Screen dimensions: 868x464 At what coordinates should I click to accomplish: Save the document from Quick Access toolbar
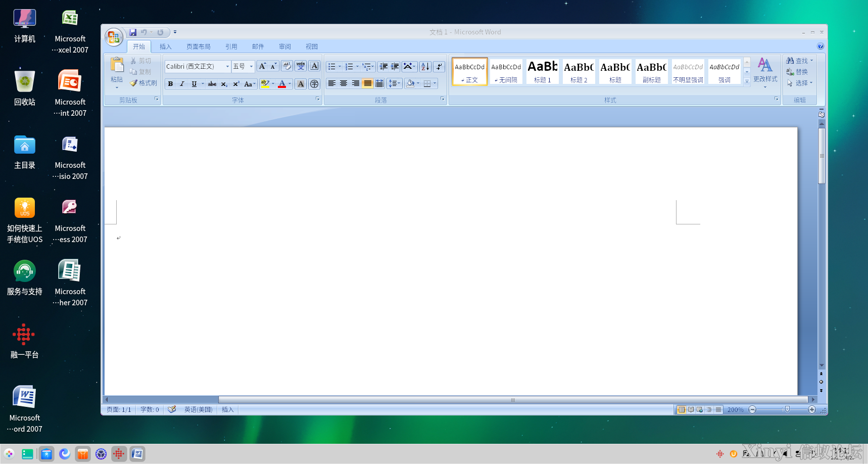click(x=133, y=32)
